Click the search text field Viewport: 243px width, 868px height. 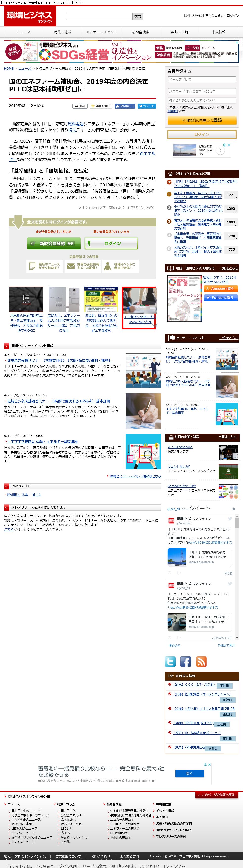[x=98, y=16]
